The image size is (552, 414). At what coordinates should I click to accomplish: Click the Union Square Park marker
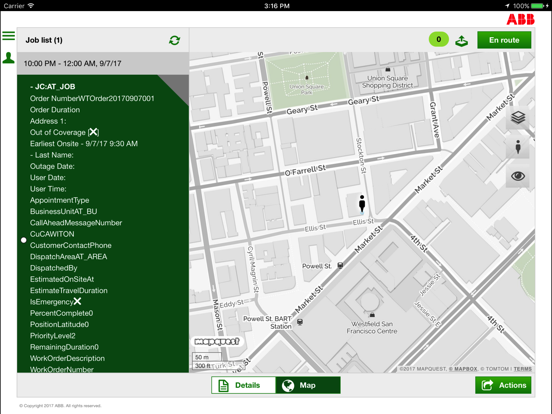(307, 78)
